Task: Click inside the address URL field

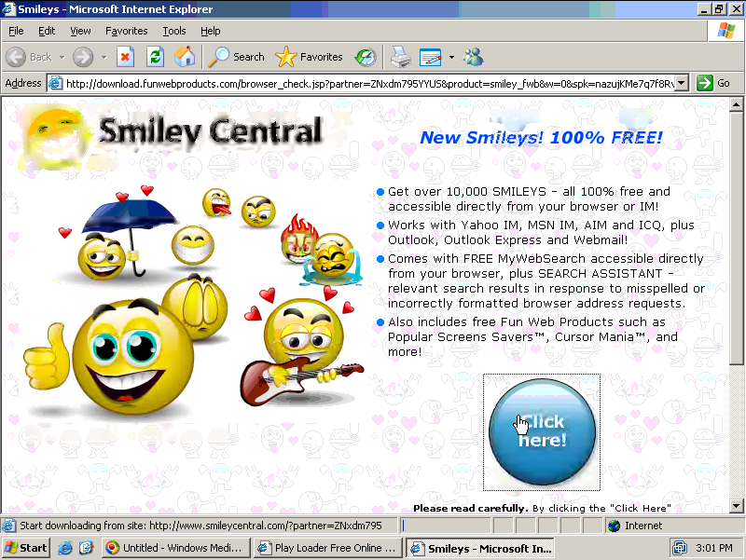Action: [368, 84]
